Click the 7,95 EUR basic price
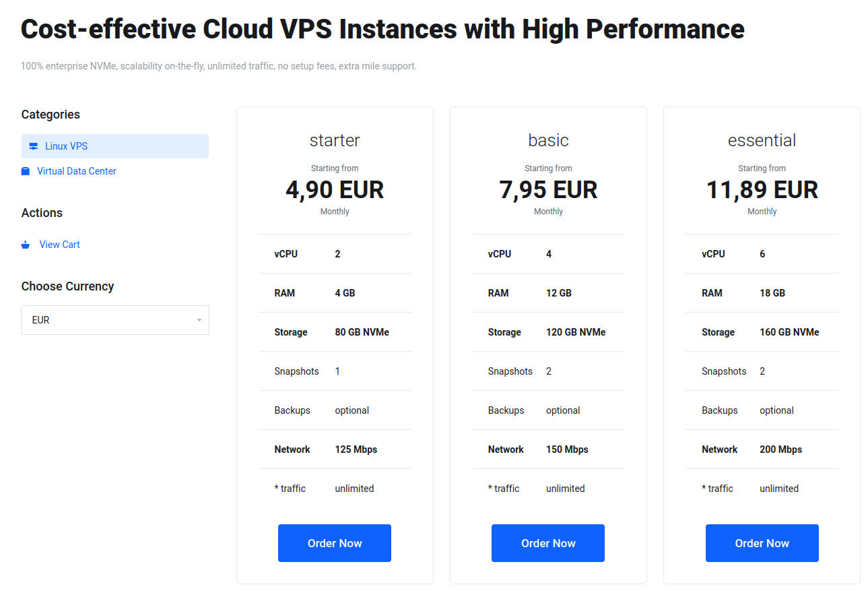 point(547,189)
